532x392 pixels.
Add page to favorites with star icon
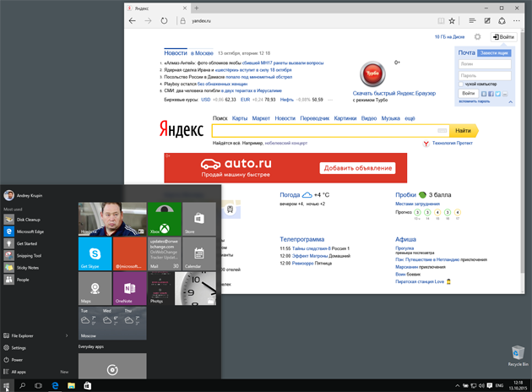(x=451, y=20)
